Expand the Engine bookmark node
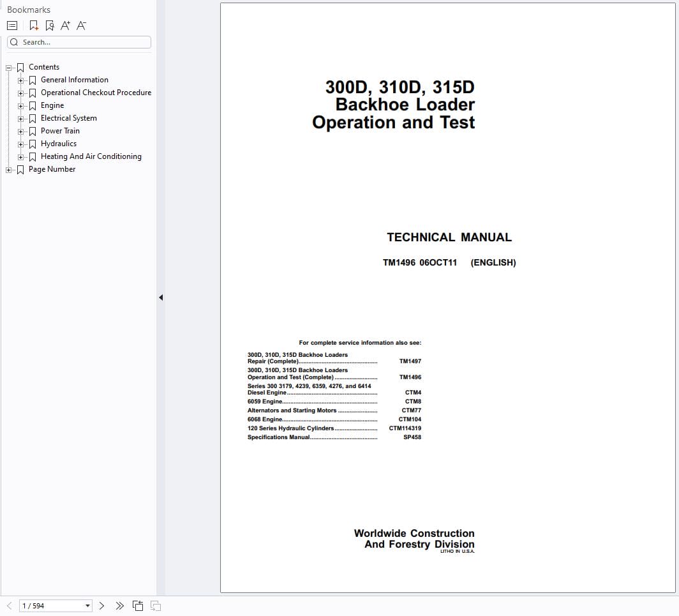This screenshot has width=679, height=616. (20, 106)
